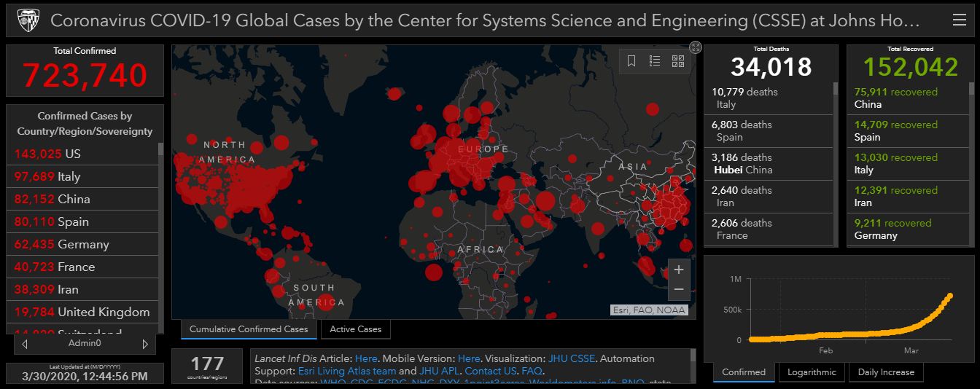Expand the map to full screen
This screenshot has height=389, width=980.
tap(696, 47)
